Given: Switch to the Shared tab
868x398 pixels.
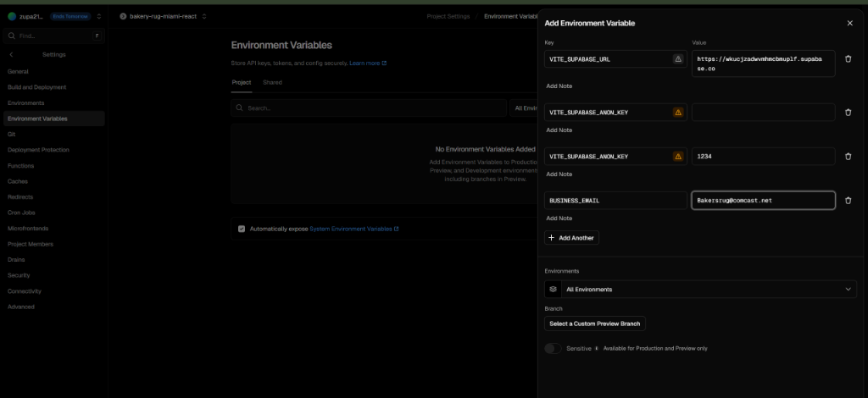Looking at the screenshot, I should coord(272,82).
